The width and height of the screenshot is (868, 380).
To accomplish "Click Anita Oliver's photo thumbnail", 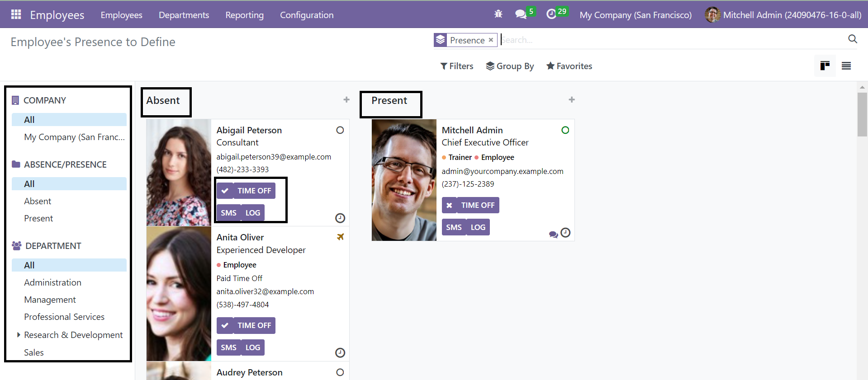I will point(179,294).
